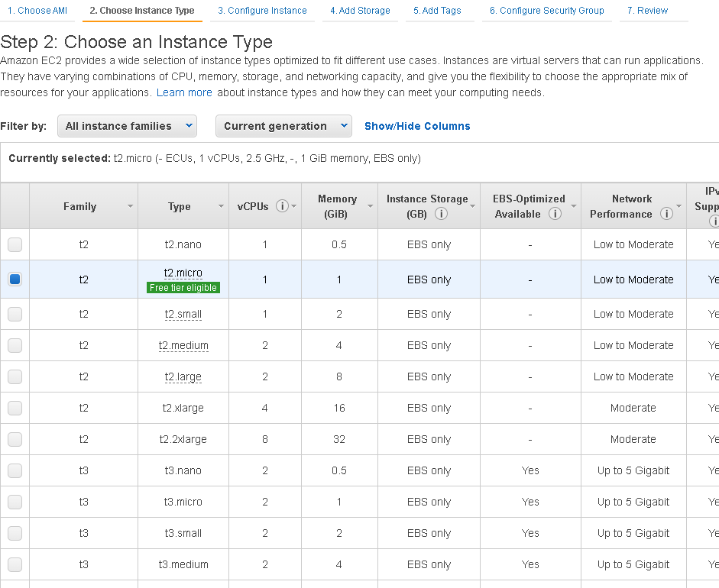719x588 pixels.
Task: Click the Instance Storage info icon
Action: click(441, 214)
